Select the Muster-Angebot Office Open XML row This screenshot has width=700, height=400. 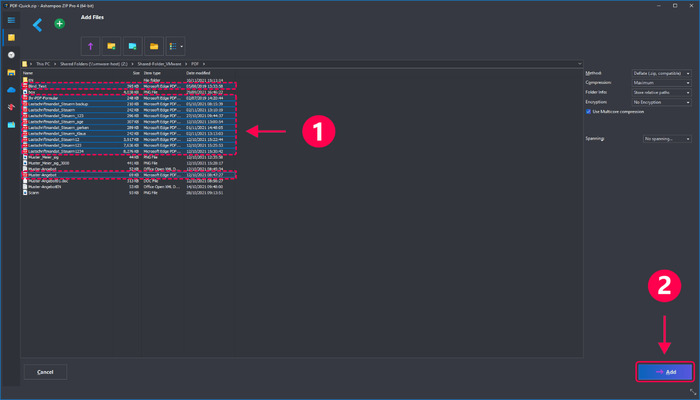pos(129,169)
